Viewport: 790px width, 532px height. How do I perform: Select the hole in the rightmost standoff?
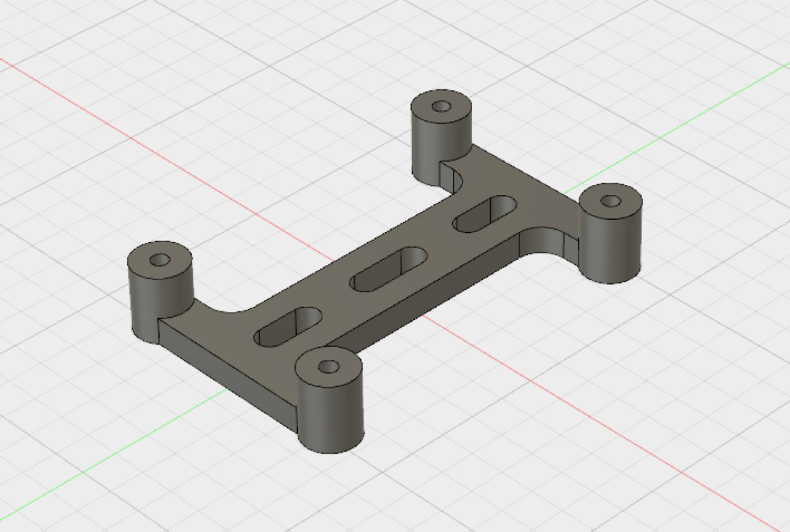coord(611,201)
